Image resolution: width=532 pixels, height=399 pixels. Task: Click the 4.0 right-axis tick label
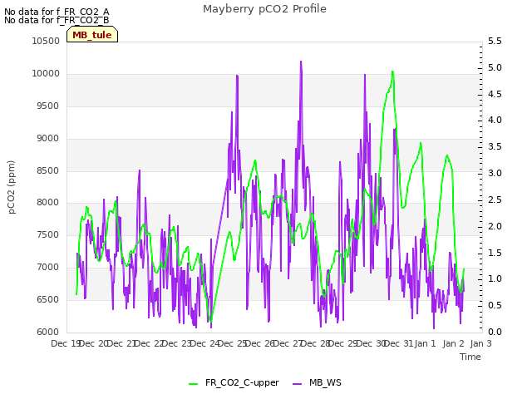495,120
